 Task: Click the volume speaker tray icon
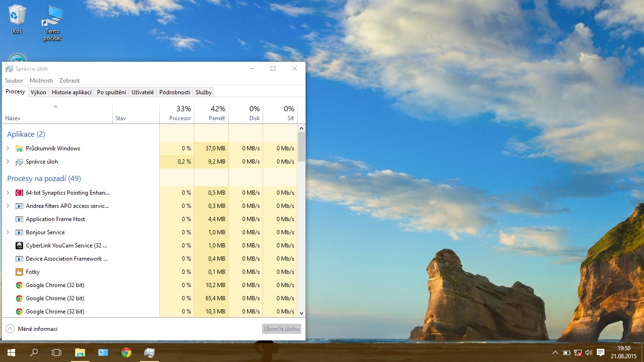point(588,353)
